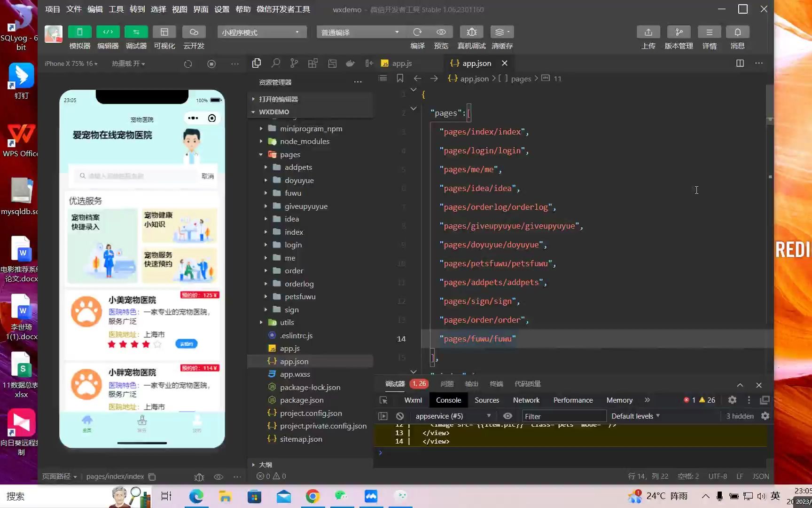Open the extensions blocks icon
This screenshot has width=812, height=508.
313,63
